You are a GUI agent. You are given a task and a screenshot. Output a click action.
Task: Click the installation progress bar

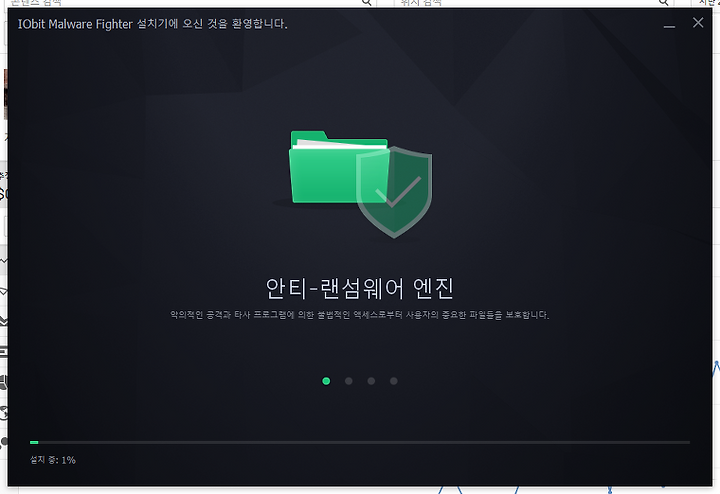tap(360, 443)
